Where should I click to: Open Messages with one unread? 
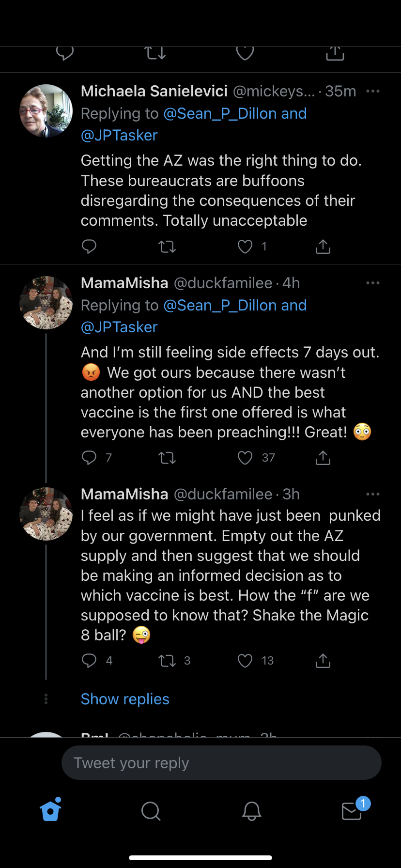(x=352, y=810)
